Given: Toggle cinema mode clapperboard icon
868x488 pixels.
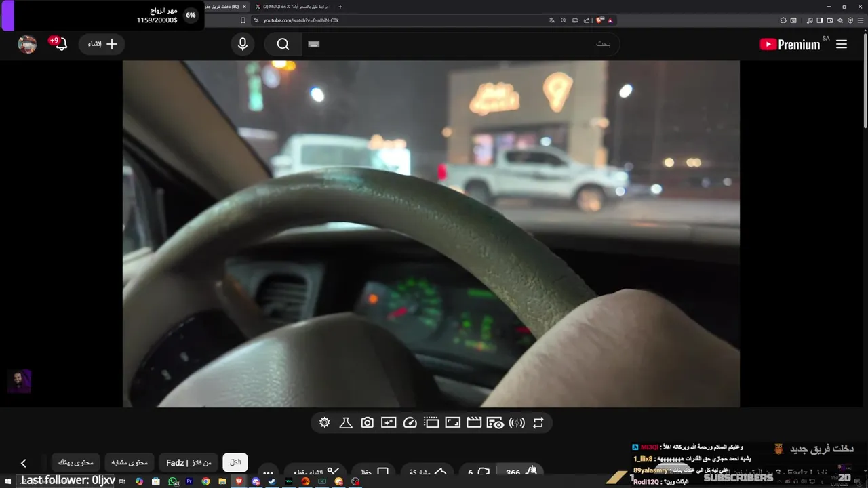Looking at the screenshot, I should pyautogui.click(x=474, y=423).
